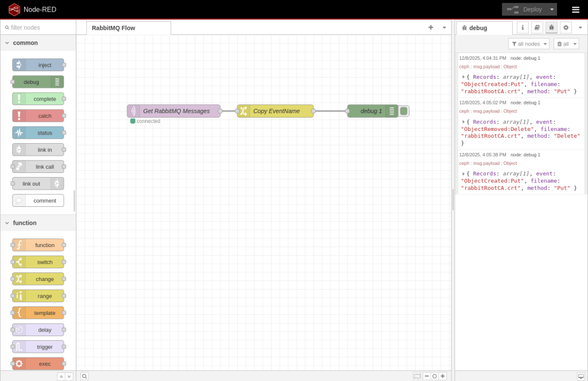Open the all nodes filter dropdown
This screenshot has height=381, width=588.
[x=529, y=44]
